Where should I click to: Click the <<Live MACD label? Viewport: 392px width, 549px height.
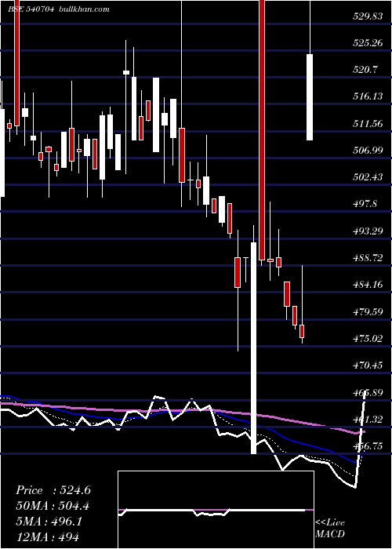(x=330, y=528)
